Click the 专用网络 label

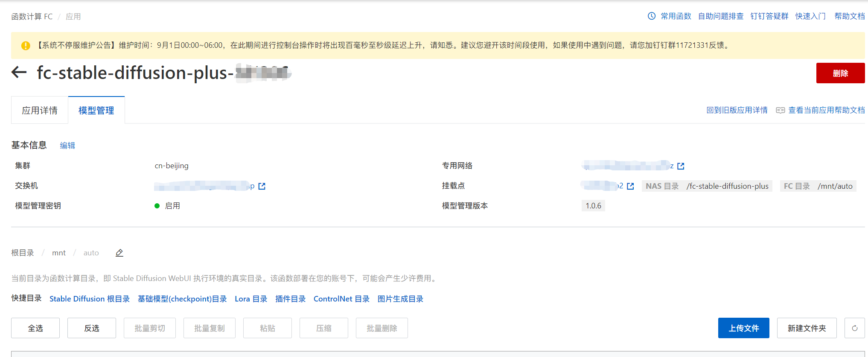457,166
